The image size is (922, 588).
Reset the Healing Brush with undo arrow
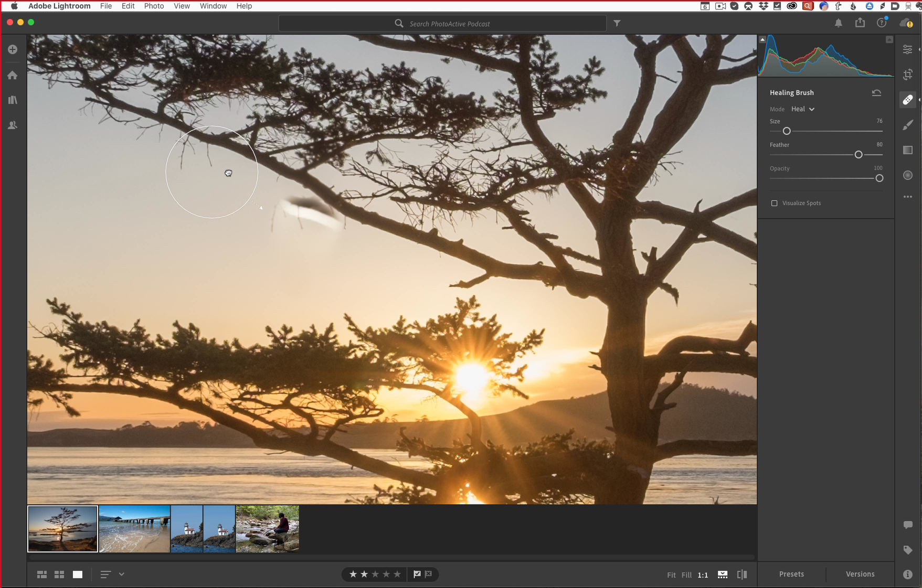(x=876, y=93)
